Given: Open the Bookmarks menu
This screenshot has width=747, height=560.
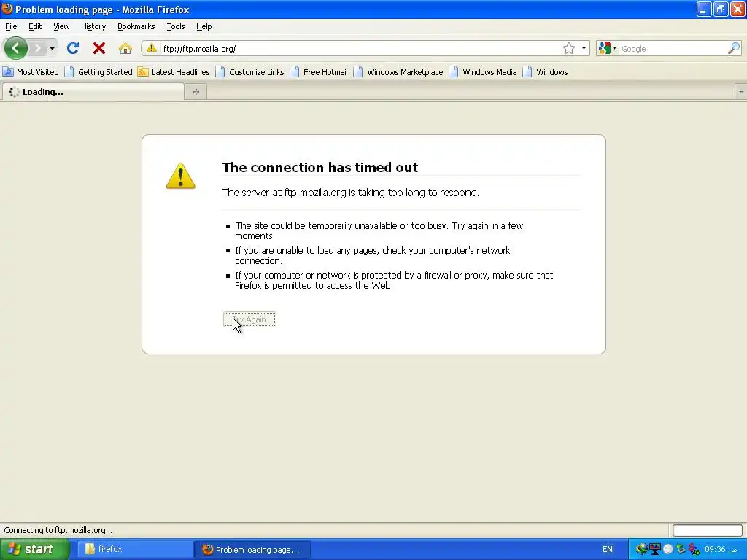Looking at the screenshot, I should tap(136, 26).
